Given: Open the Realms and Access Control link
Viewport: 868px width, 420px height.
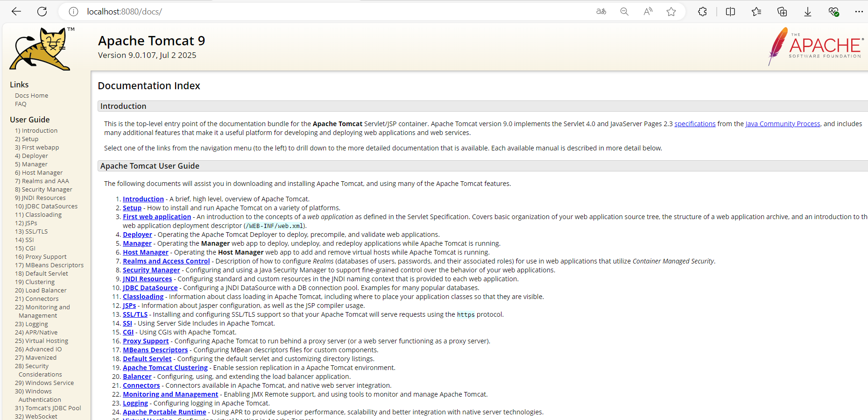Looking at the screenshot, I should (x=166, y=261).
